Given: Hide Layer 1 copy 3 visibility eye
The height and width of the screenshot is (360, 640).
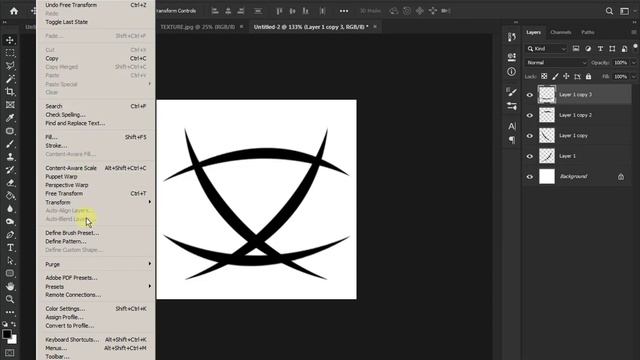Looking at the screenshot, I should (530, 95).
